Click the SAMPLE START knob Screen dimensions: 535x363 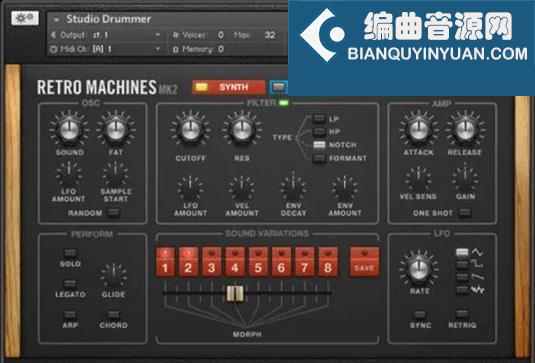(115, 175)
